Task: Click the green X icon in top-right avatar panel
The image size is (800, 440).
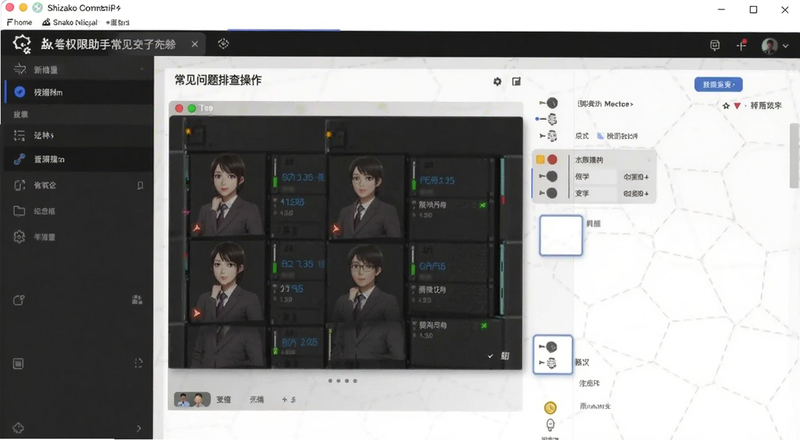Action: point(482,205)
